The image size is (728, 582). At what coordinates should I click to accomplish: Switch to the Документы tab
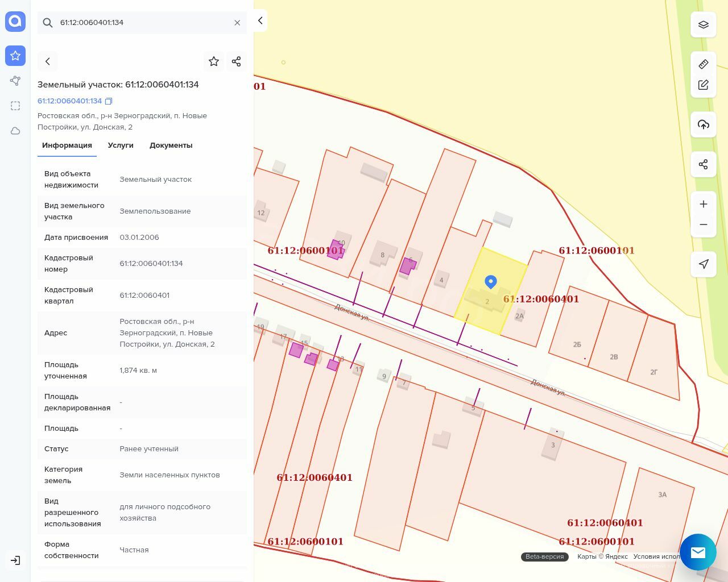pos(171,145)
